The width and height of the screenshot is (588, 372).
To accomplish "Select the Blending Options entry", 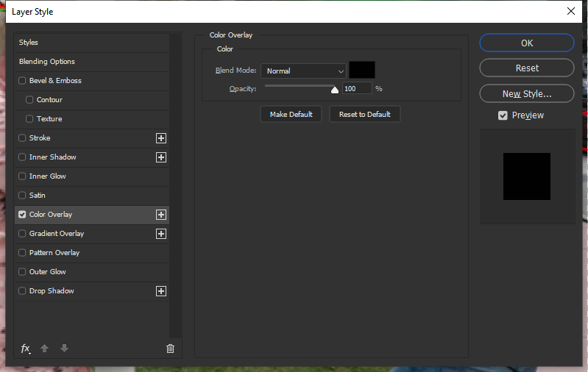I will coord(92,62).
